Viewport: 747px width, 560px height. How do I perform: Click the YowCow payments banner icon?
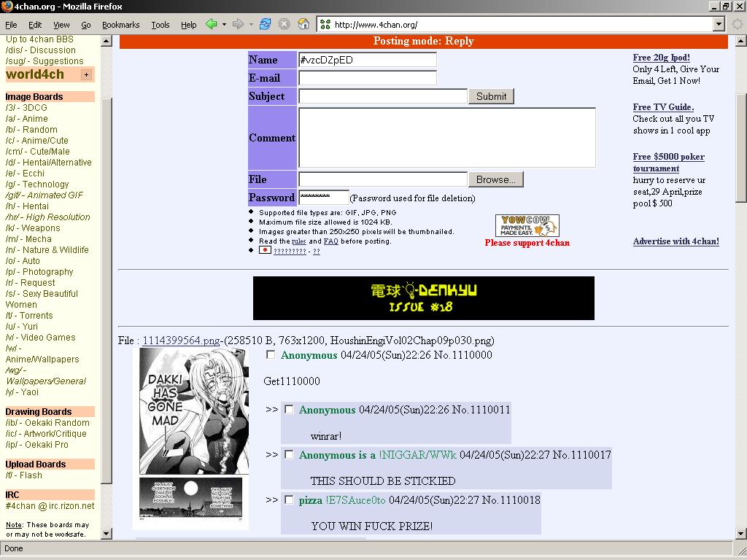coord(527,225)
